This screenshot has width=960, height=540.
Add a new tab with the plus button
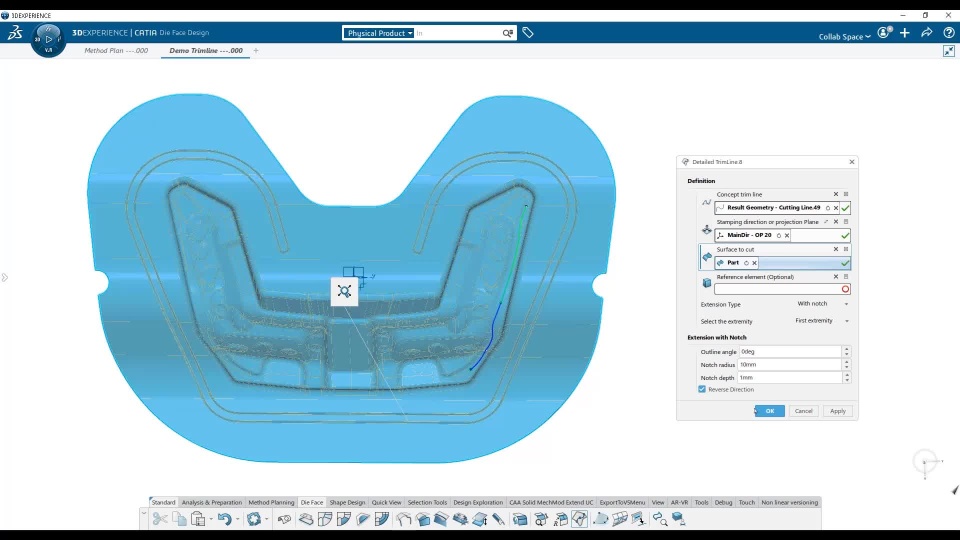tap(256, 51)
